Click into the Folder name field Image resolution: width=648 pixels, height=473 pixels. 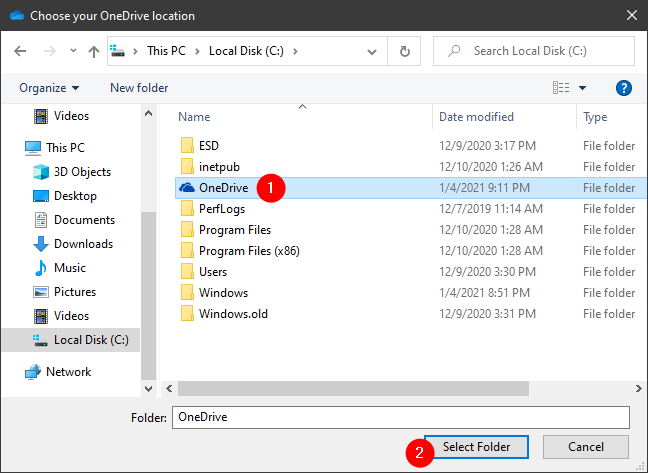click(x=401, y=417)
